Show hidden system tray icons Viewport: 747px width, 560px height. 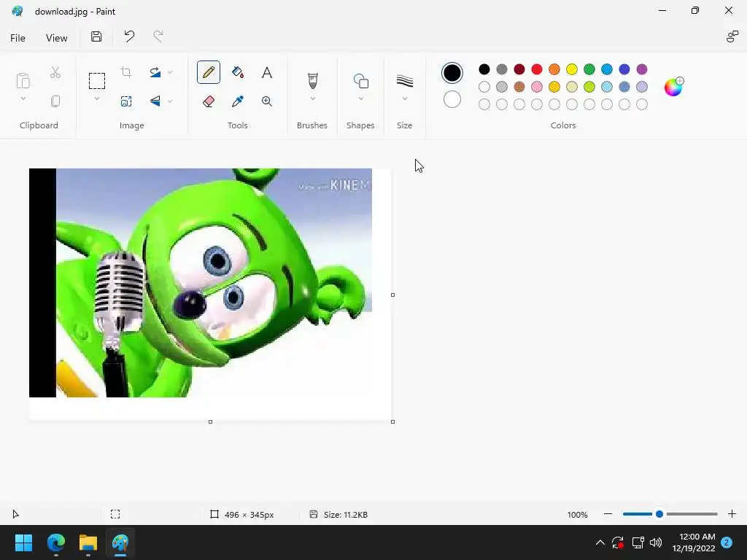click(x=600, y=542)
